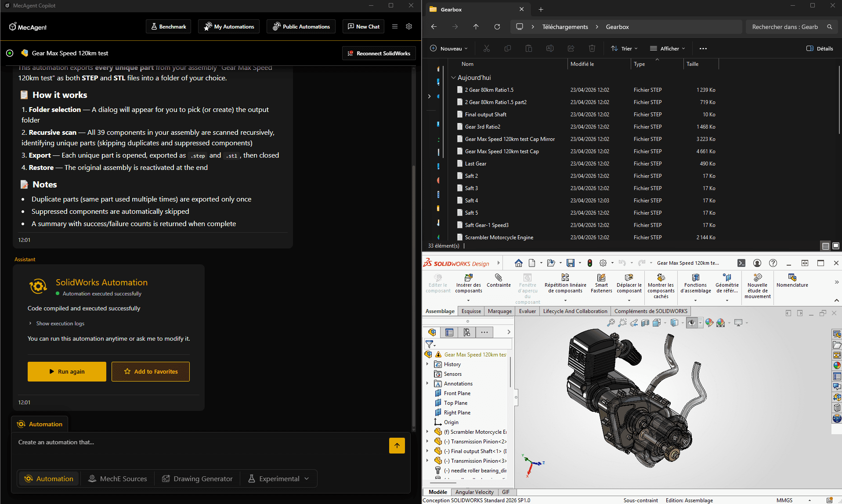
Task: Click the Smart Fasteners icon
Action: pyautogui.click(x=601, y=278)
